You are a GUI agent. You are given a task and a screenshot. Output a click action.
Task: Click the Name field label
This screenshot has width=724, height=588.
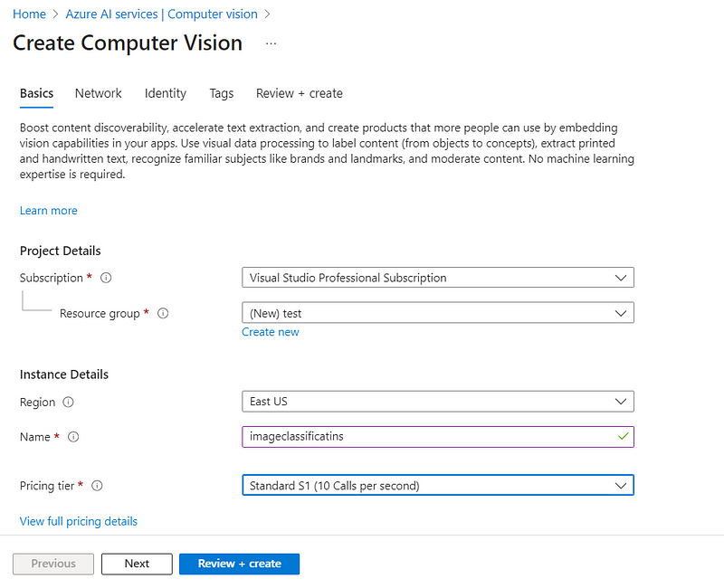pos(35,437)
